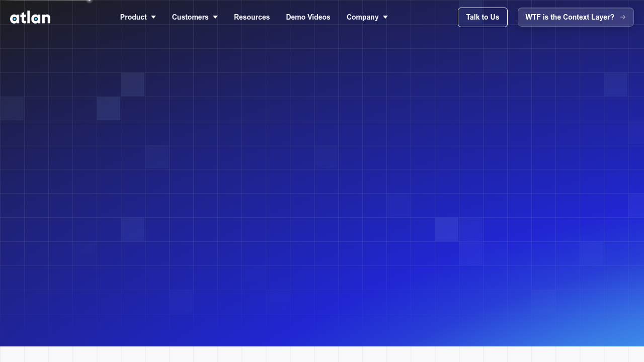Expand the Company dropdown arrow
The image size is (644, 362).
[385, 17]
